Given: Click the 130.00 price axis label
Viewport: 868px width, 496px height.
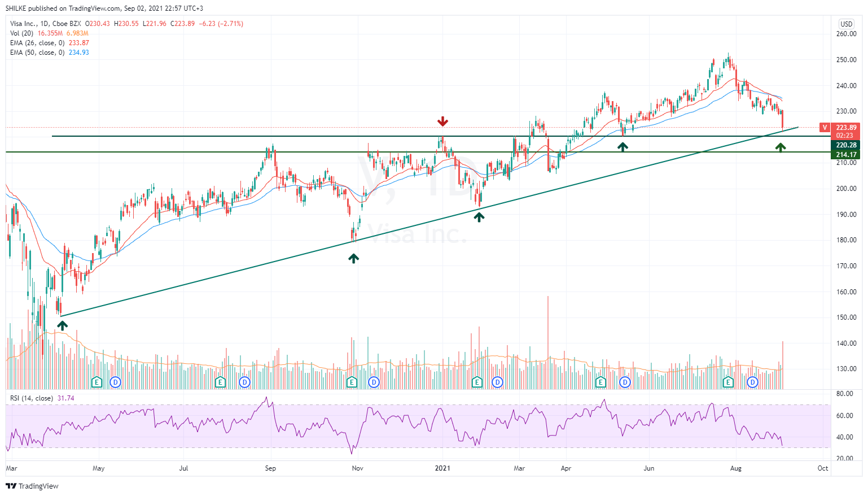Looking at the screenshot, I should [847, 369].
